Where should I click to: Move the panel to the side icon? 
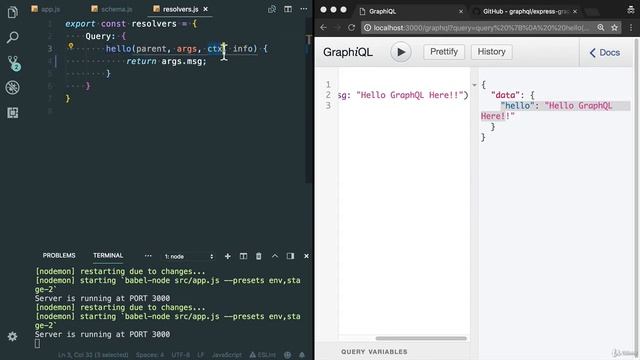click(290, 256)
